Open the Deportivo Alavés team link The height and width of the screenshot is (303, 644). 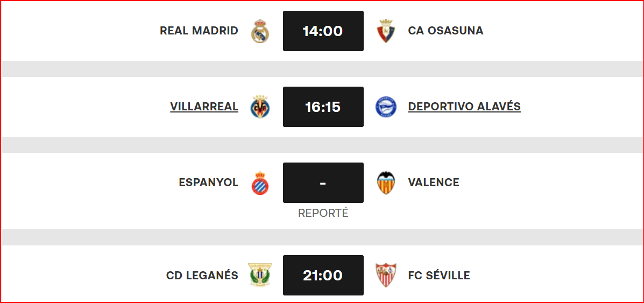pos(464,107)
